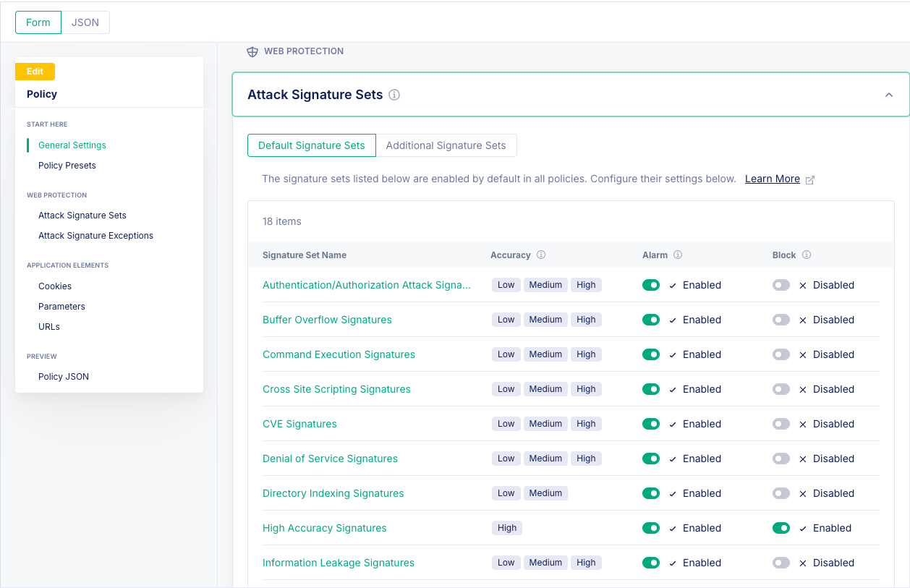Open the info tooltip next to Attack Signature Sets heading
Screen dimensions: 910x588
click(394, 95)
